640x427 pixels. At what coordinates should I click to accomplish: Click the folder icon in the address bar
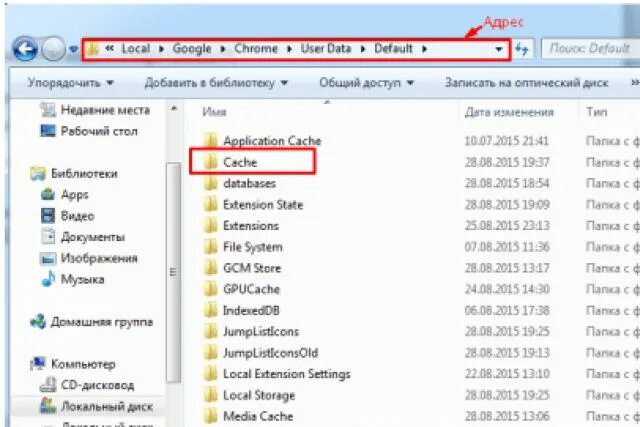point(93,49)
